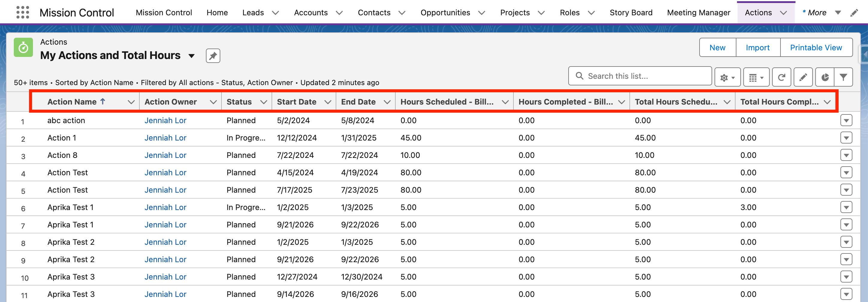The width and height of the screenshot is (868, 302).
Task: Open list view controls gear menu
Action: [x=727, y=77]
